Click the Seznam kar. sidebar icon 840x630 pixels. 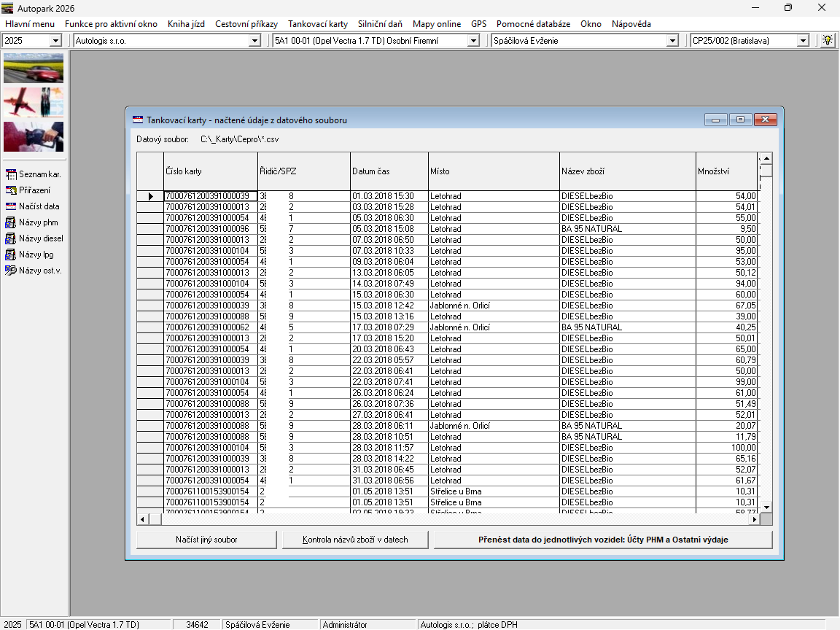(x=11, y=174)
